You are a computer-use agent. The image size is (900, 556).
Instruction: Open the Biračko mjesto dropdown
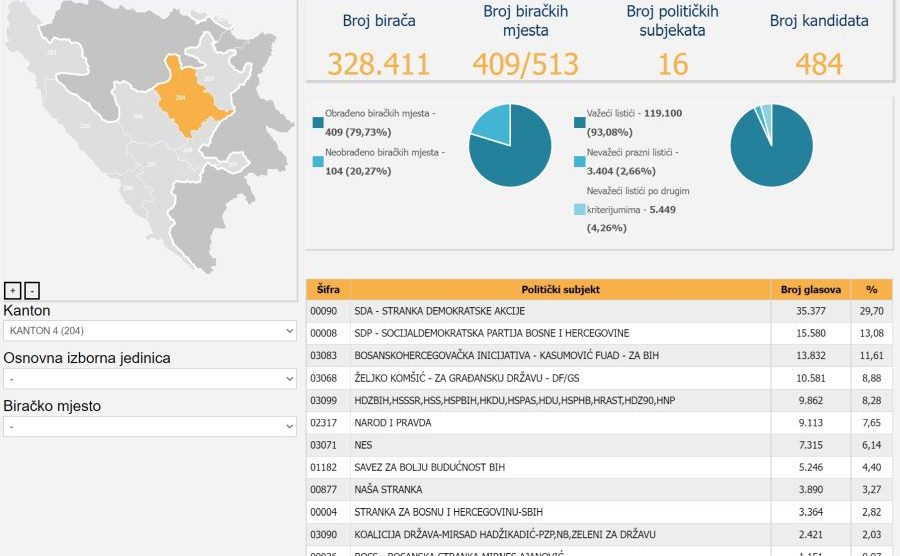[150, 427]
